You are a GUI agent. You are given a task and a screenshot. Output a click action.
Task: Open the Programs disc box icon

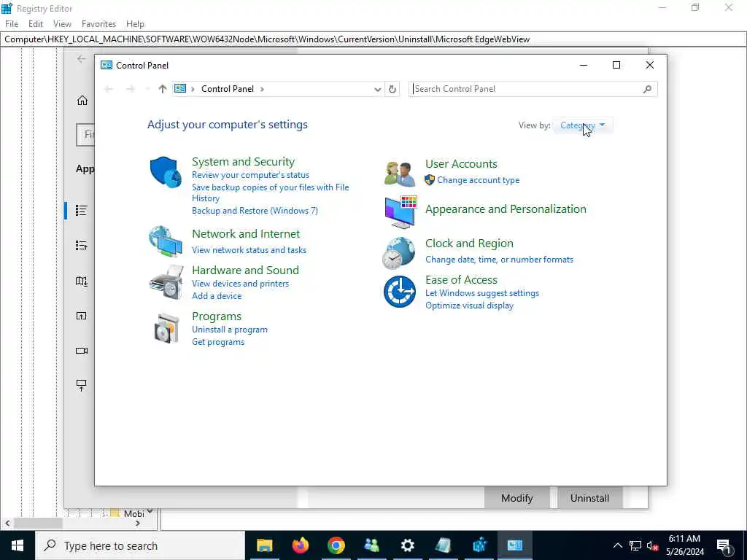(x=167, y=329)
